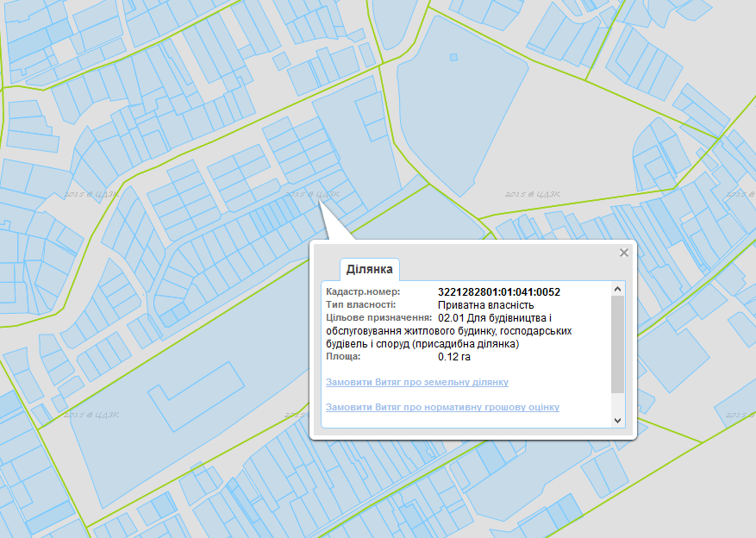Open Замовити Витяг про земельну ділянку link
Image resolution: width=756 pixels, height=538 pixels.
[417, 382]
